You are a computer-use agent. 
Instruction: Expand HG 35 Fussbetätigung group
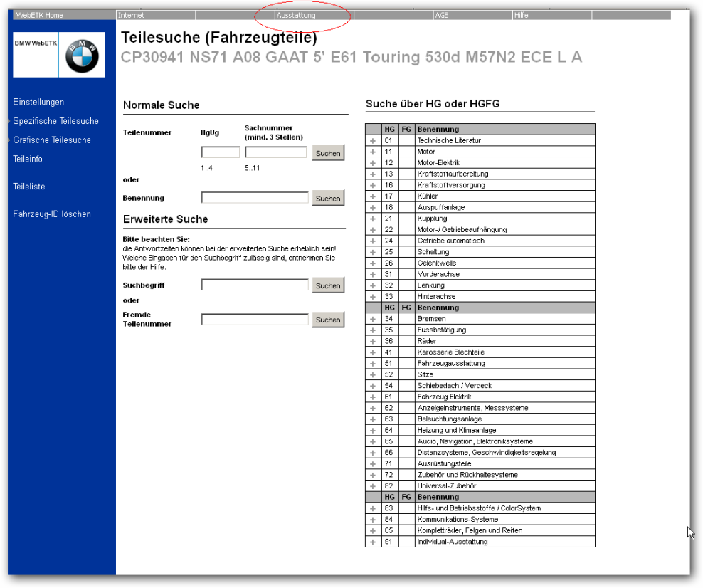click(373, 330)
